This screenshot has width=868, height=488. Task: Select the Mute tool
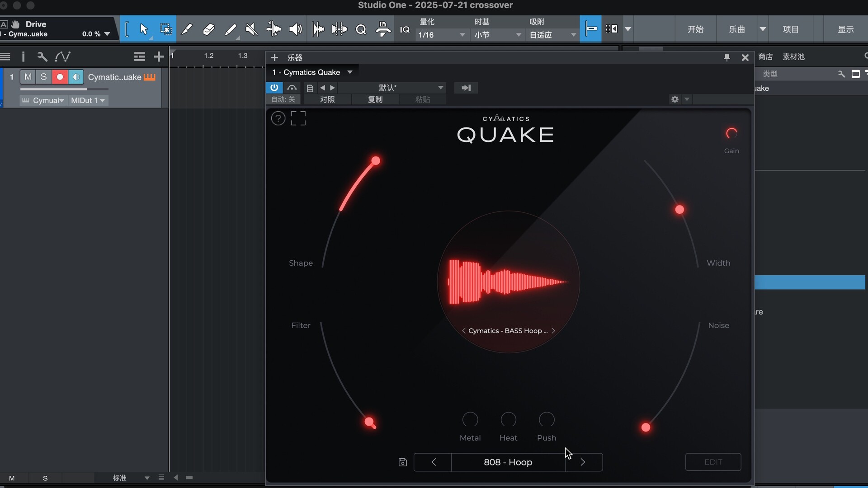pos(251,29)
